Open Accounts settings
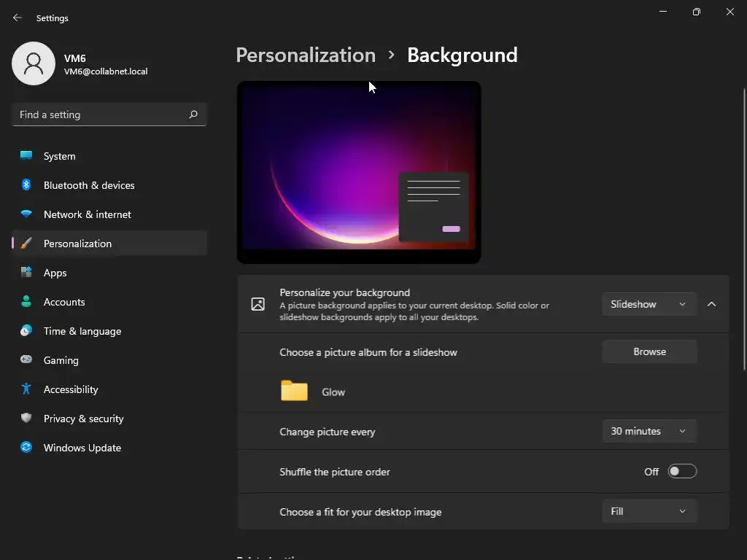The width and height of the screenshot is (747, 560). click(109, 302)
